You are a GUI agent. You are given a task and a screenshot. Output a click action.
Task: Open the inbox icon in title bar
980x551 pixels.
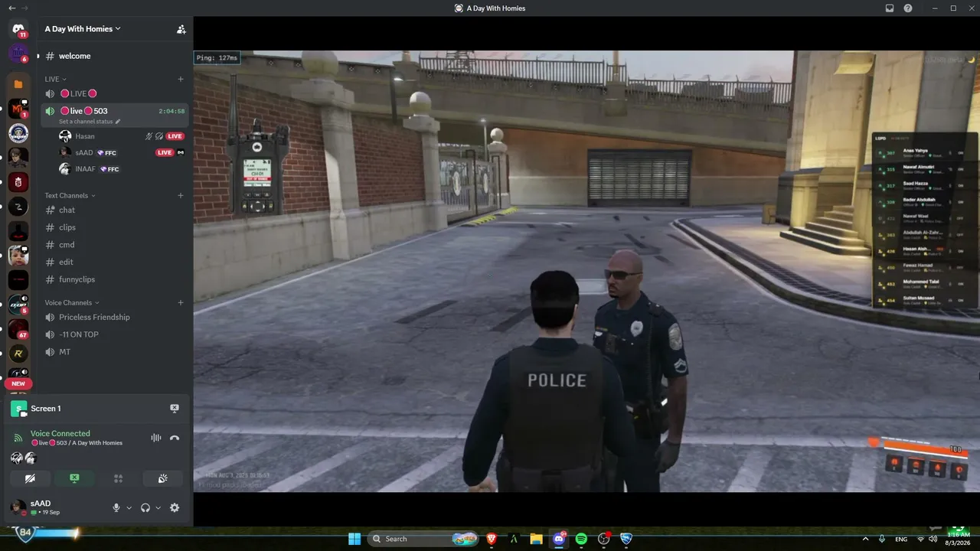click(890, 8)
